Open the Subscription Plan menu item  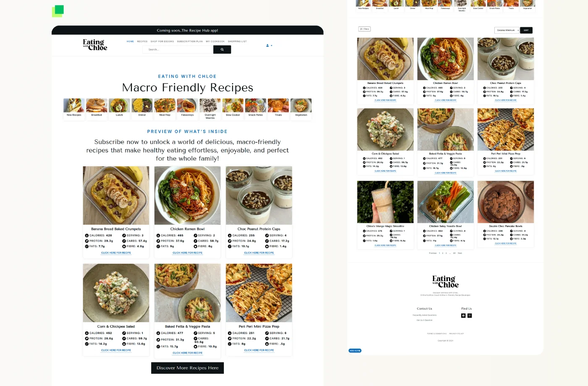pos(190,42)
